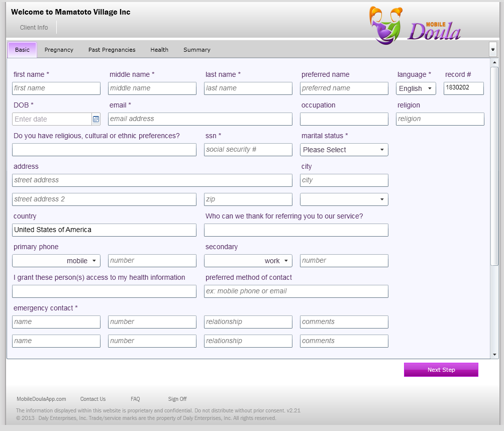Image resolution: width=504 pixels, height=431 pixels.
Task: Click the form scrollbar up arrow
Action: pos(494,62)
